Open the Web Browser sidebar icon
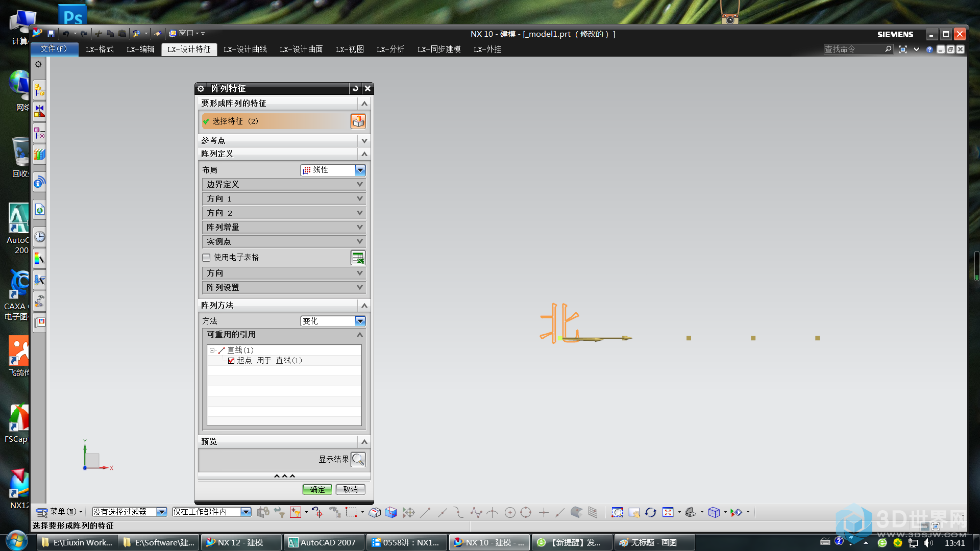The height and width of the screenshot is (551, 980). [39, 210]
